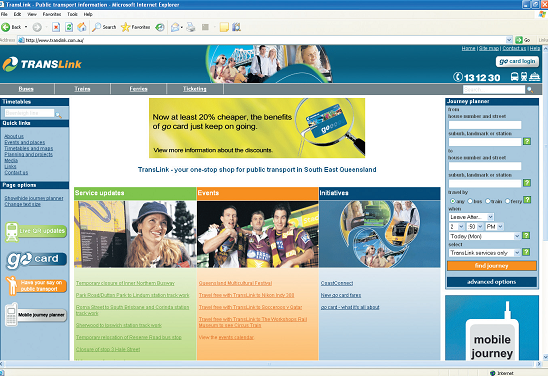
Task: Click the Print icon in toolbar
Action: (191, 27)
